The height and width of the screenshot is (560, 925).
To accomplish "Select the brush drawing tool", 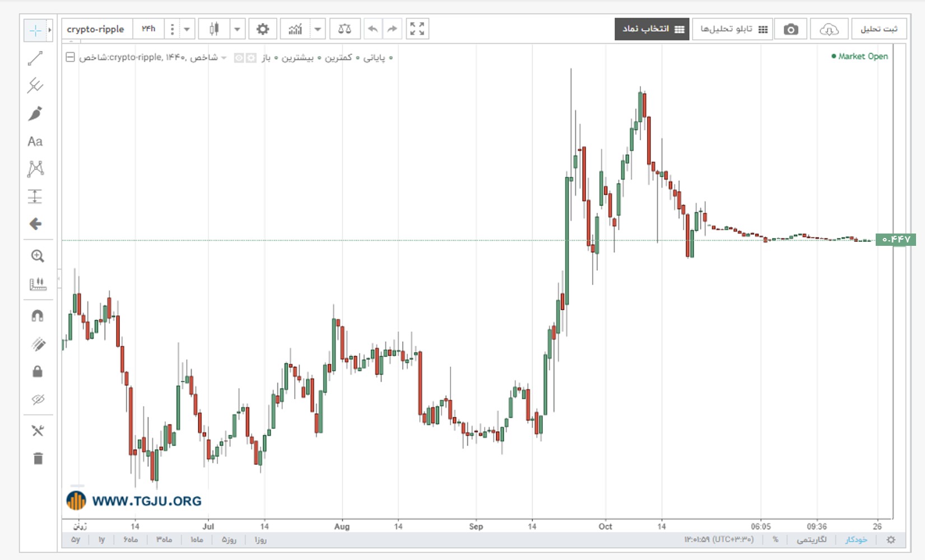I will pos(35,114).
